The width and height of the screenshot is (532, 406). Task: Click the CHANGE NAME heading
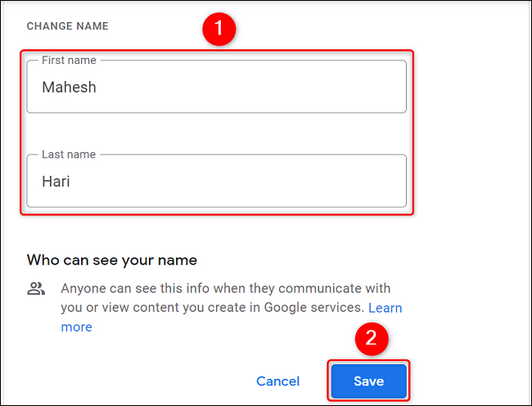click(x=68, y=26)
